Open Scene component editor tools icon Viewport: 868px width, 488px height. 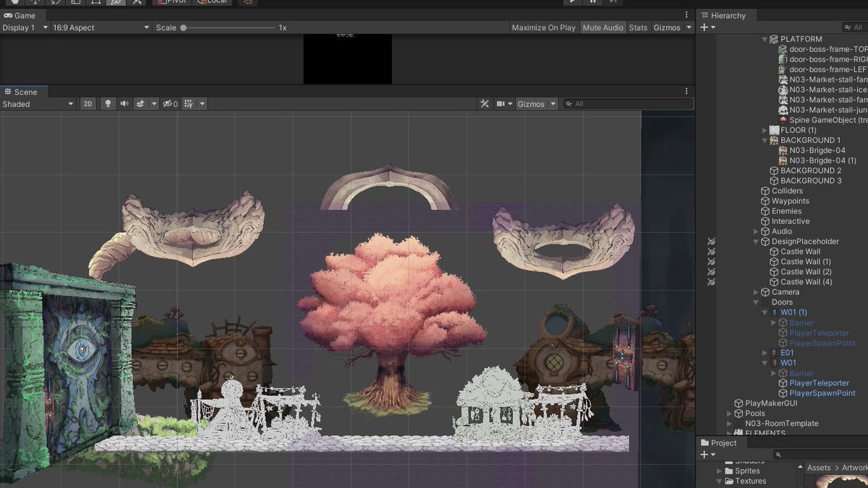485,104
